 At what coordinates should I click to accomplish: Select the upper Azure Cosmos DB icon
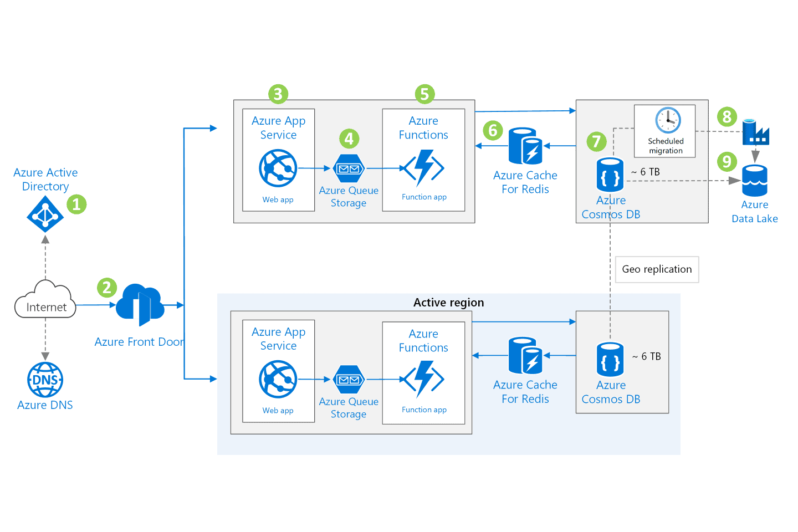pyautogui.click(x=610, y=175)
